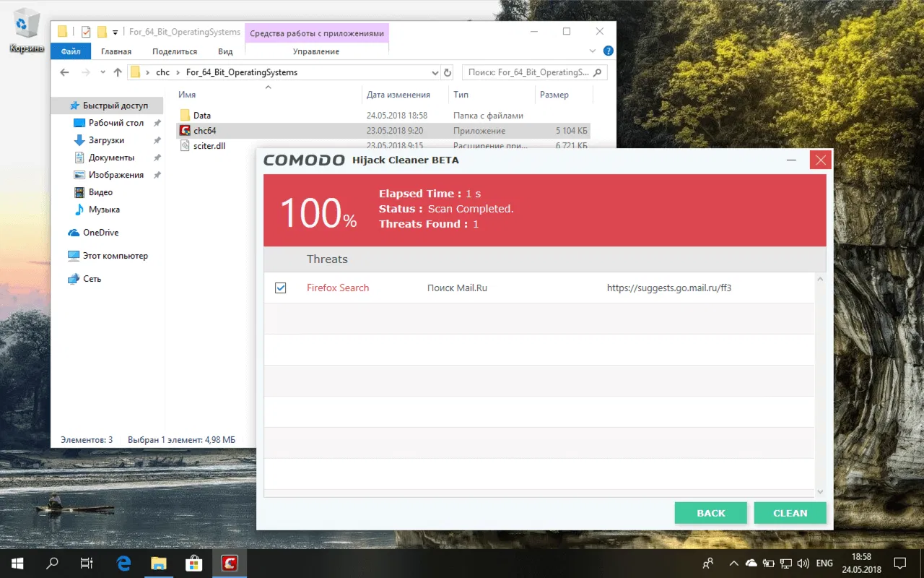This screenshot has width=924, height=578.
Task: Close the Comodo Hijack Cleaner window
Action: tap(820, 160)
